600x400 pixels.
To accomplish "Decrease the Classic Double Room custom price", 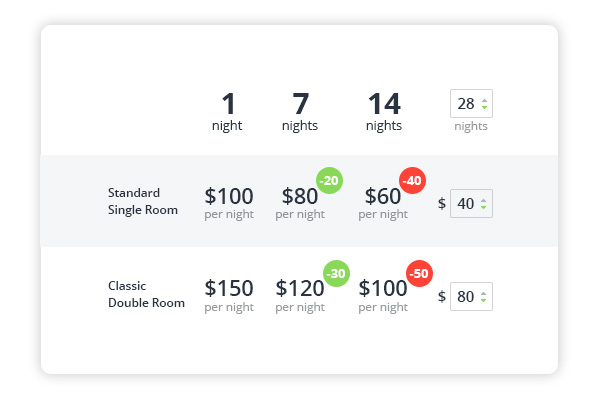I will (484, 301).
